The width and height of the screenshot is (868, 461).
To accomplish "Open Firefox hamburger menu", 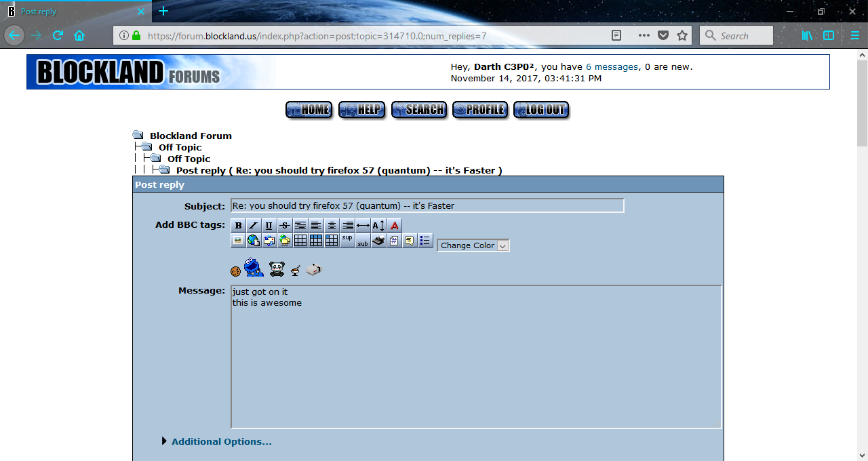I will coord(854,35).
